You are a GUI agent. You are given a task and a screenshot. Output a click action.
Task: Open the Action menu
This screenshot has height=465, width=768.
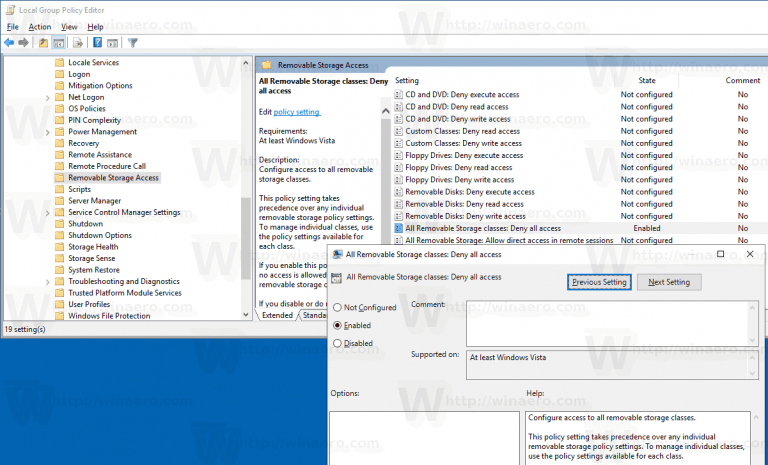pos(40,26)
